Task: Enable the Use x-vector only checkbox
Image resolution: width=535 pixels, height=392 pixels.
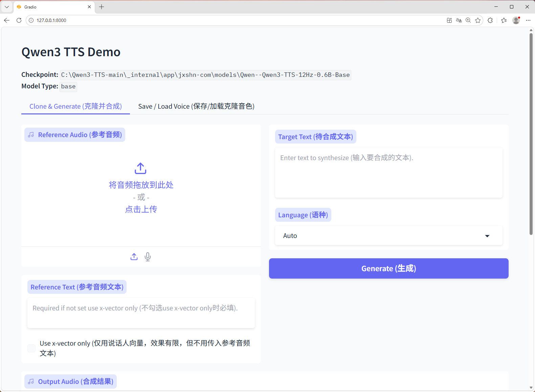Action: [x=31, y=348]
